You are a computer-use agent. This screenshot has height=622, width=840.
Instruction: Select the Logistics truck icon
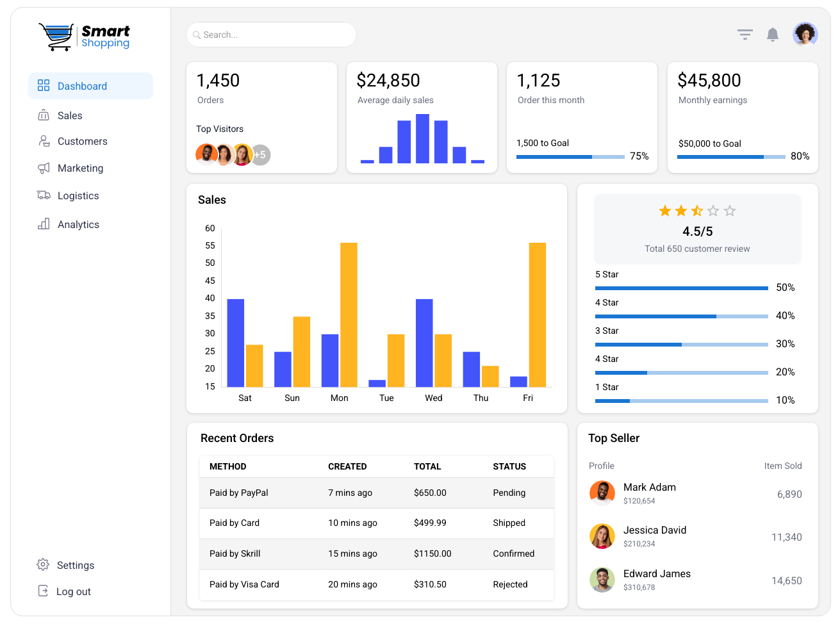(x=44, y=195)
